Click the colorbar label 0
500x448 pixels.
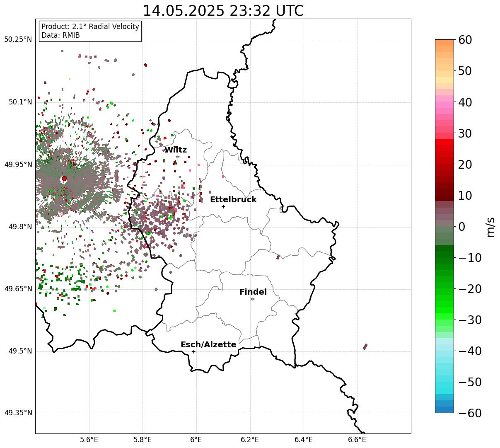(x=461, y=227)
